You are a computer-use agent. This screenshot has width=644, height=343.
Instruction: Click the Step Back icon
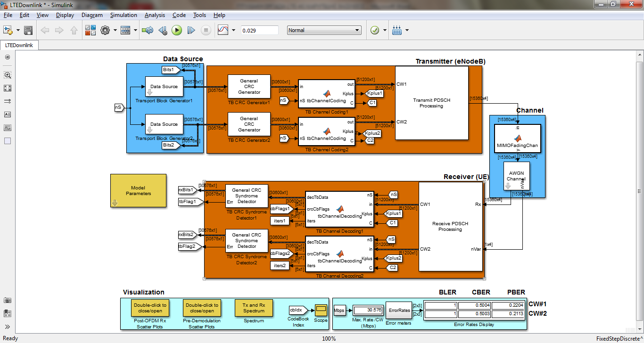(163, 30)
